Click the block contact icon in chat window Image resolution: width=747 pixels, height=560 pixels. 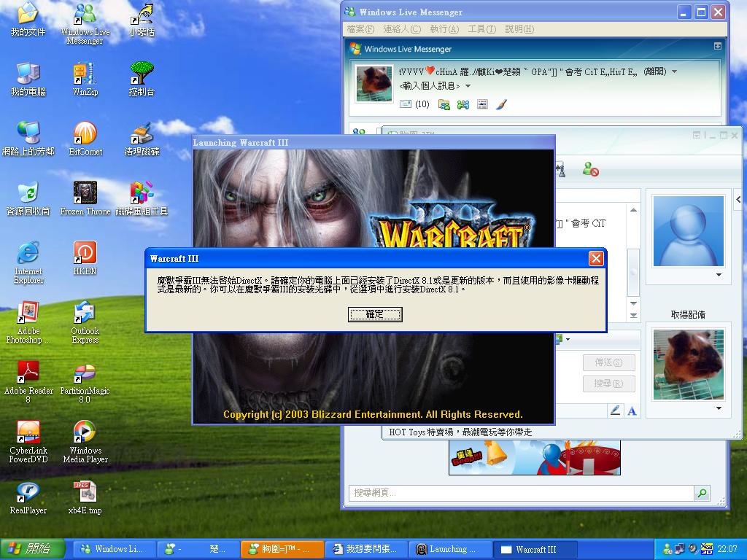coord(590,169)
